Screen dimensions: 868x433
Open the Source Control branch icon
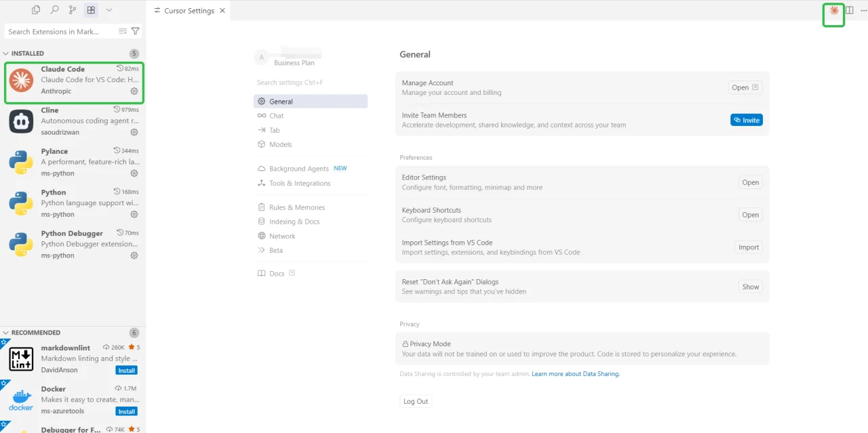point(73,10)
